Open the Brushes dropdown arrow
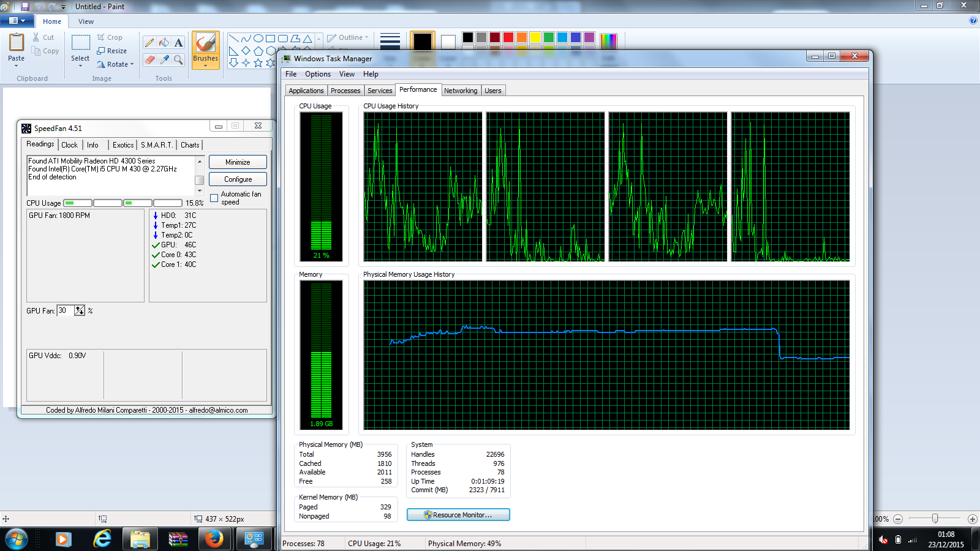980x551 pixels. [x=205, y=66]
